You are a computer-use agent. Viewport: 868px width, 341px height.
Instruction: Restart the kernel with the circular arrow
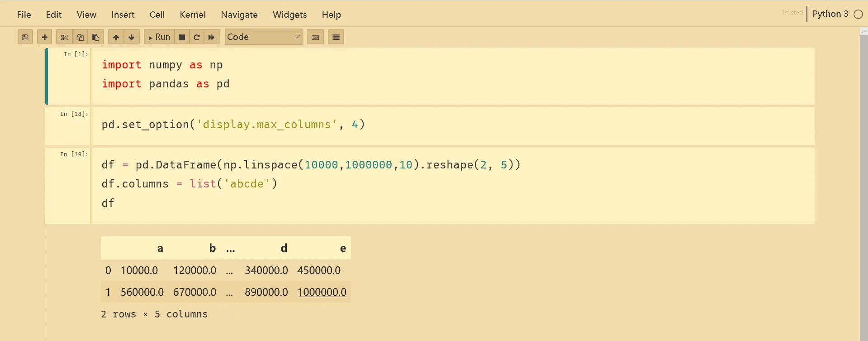[197, 37]
